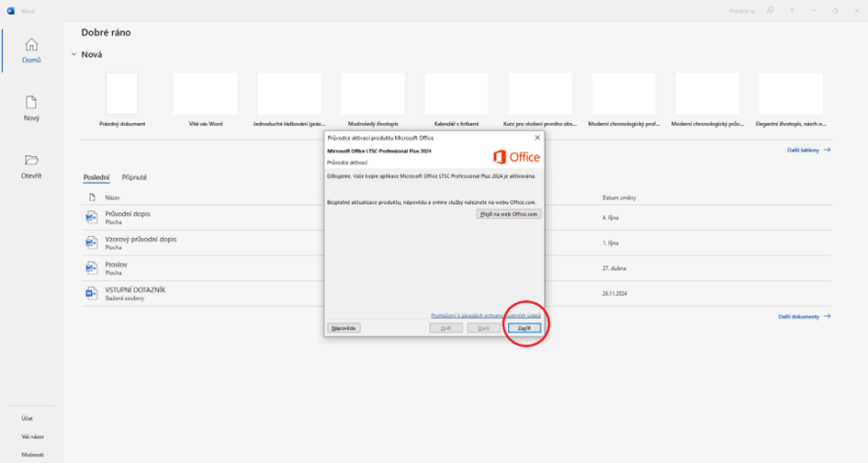The height and width of the screenshot is (463, 868).
Task: Open the Nový new document sidebar icon
Action: pos(31,103)
